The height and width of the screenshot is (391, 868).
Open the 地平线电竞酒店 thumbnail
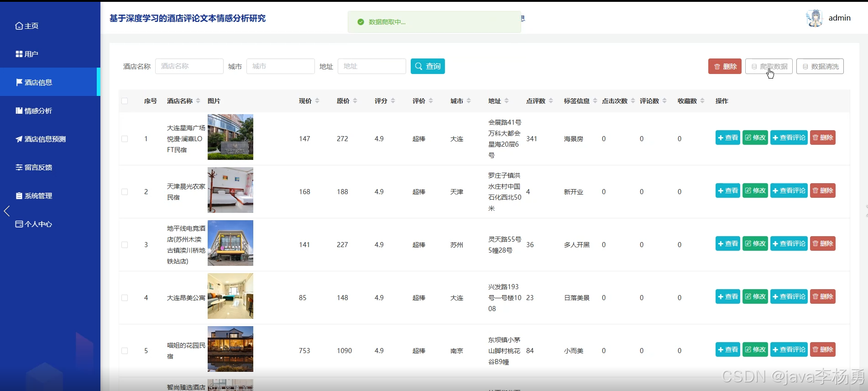pyautogui.click(x=230, y=243)
